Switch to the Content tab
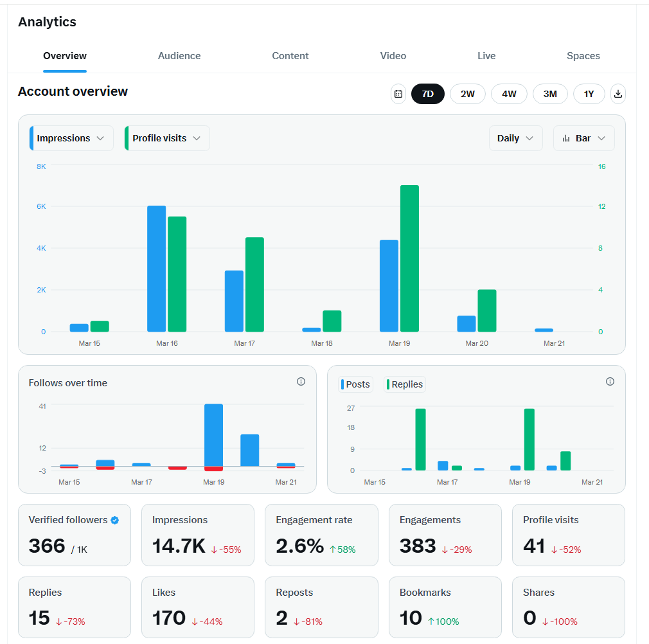The height and width of the screenshot is (644, 649). (x=290, y=56)
